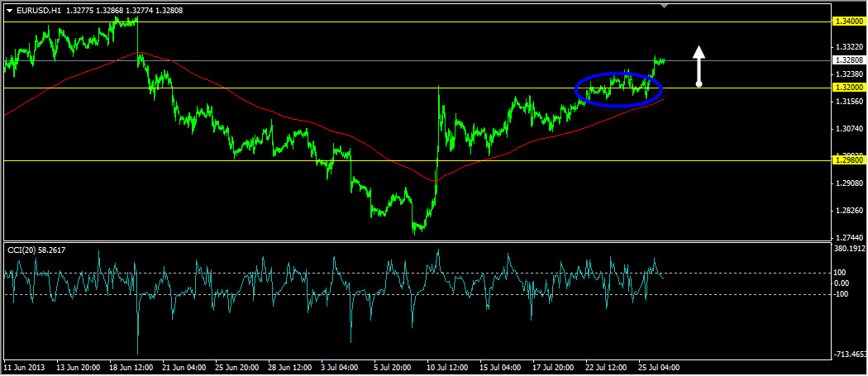Click the 1.28260 price axis value

pos(849,211)
